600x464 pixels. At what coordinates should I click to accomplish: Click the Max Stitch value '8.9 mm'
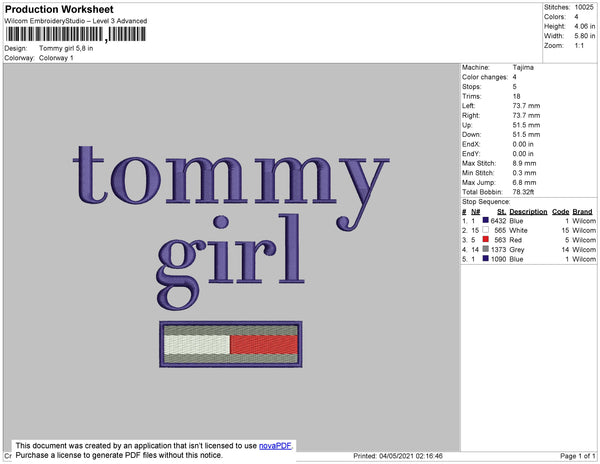pyautogui.click(x=524, y=163)
